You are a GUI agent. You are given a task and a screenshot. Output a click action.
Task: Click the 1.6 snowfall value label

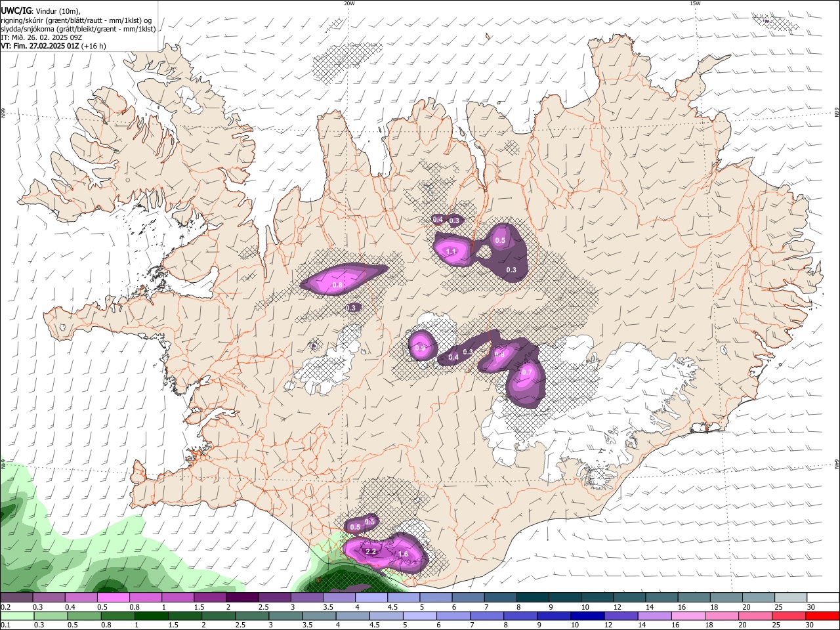coord(404,555)
